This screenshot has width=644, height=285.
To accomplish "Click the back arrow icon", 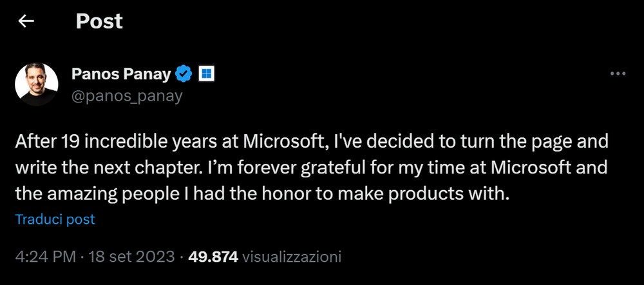I will (26, 21).
